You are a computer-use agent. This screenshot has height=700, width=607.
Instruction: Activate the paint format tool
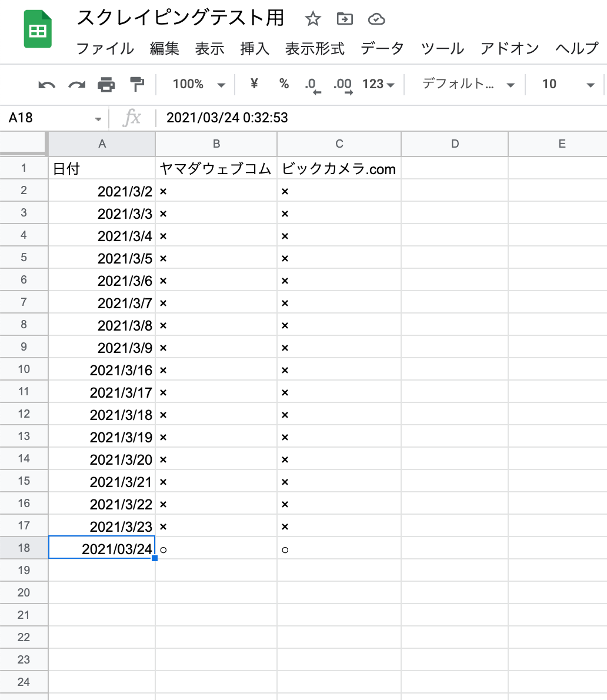pos(137,84)
